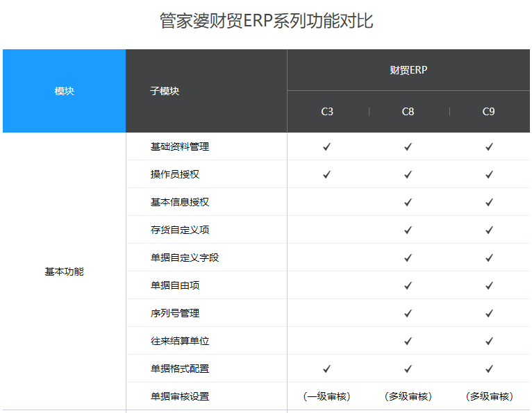Click the 管家婆财贸ERP系列功能对比 title

[266, 21]
